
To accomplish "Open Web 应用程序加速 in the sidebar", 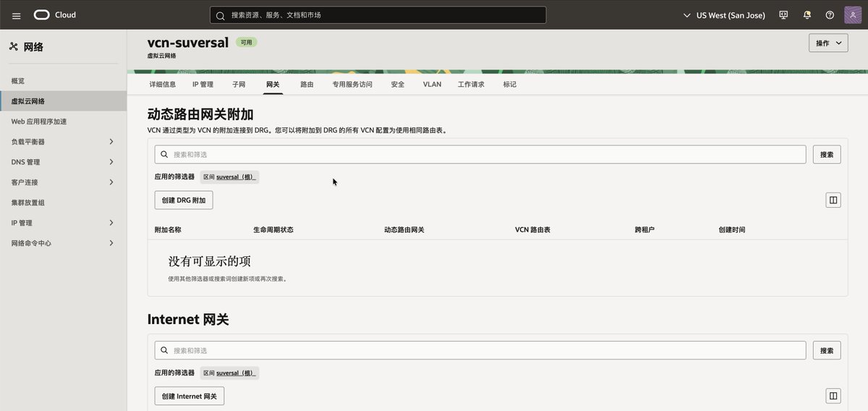I will pos(39,122).
